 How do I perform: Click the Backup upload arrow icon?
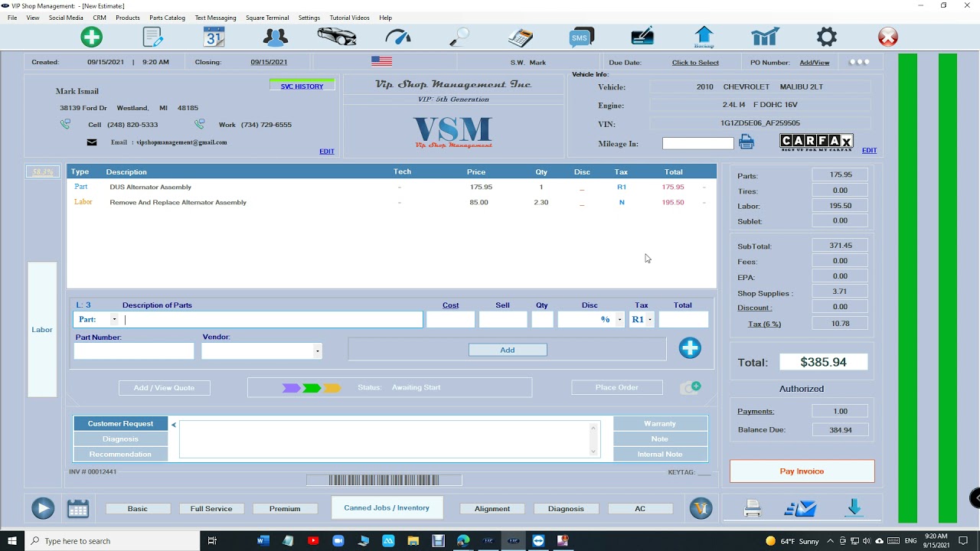pos(704,37)
